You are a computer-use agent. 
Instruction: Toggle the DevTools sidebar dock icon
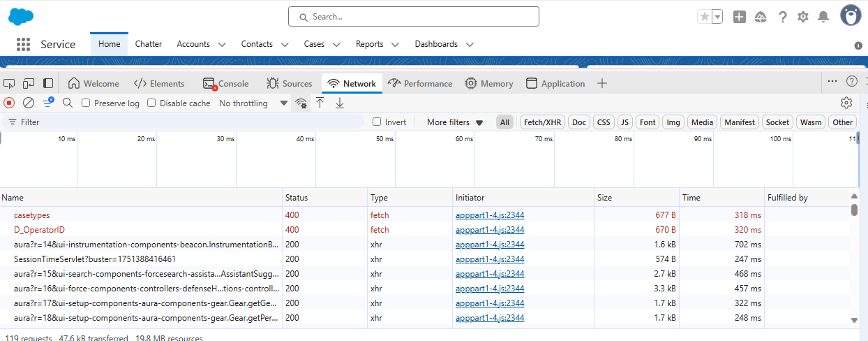[x=48, y=83]
